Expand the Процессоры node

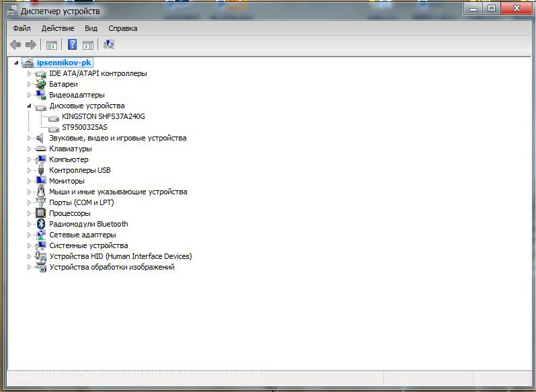click(x=29, y=213)
